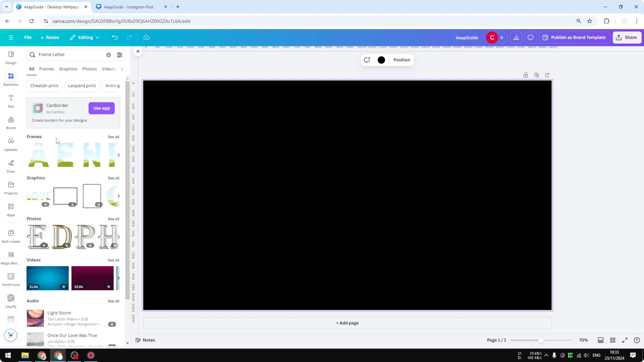Open See all next to Photos

point(113,219)
